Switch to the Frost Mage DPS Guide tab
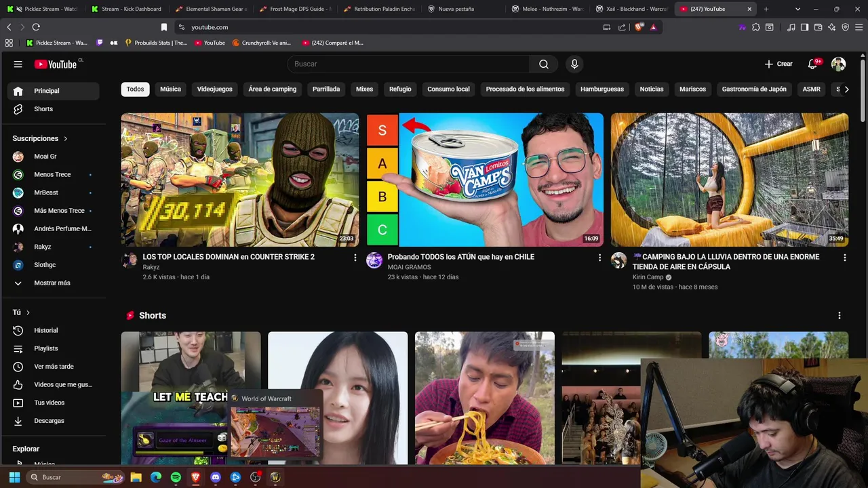 [295, 9]
